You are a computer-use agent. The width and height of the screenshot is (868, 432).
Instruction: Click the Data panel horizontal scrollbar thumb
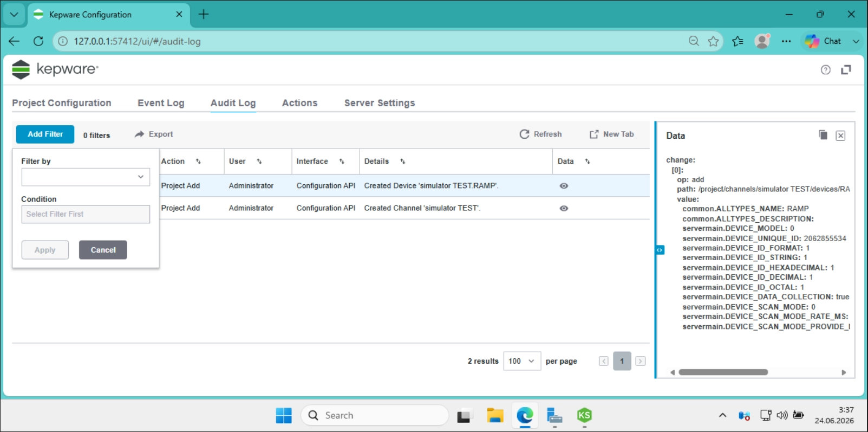coord(723,372)
